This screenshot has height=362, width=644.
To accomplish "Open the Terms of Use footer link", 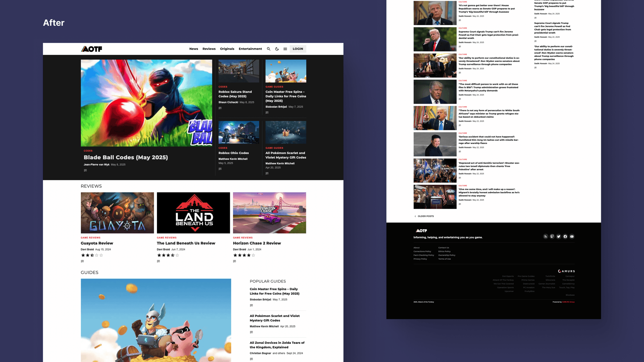I will click(445, 259).
